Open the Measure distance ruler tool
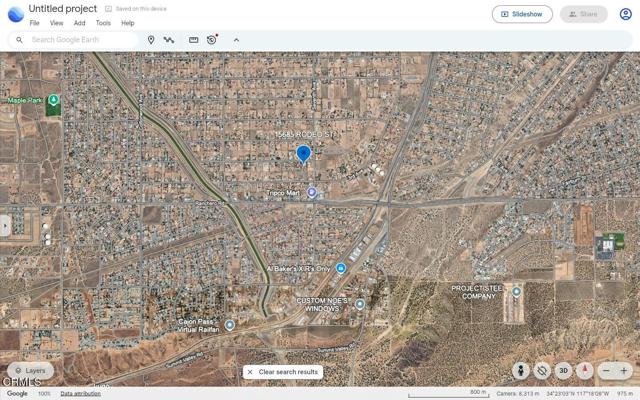The width and height of the screenshot is (640, 400). click(x=193, y=40)
